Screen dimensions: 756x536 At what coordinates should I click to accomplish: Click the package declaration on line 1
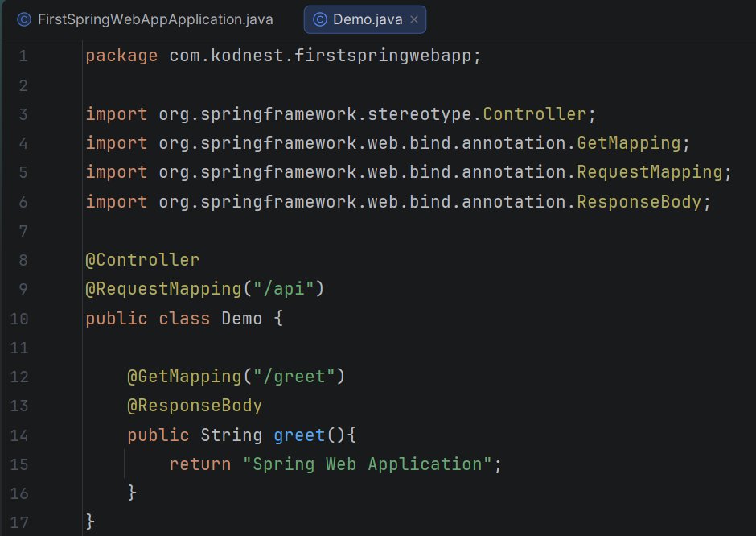pyautogui.click(x=281, y=56)
